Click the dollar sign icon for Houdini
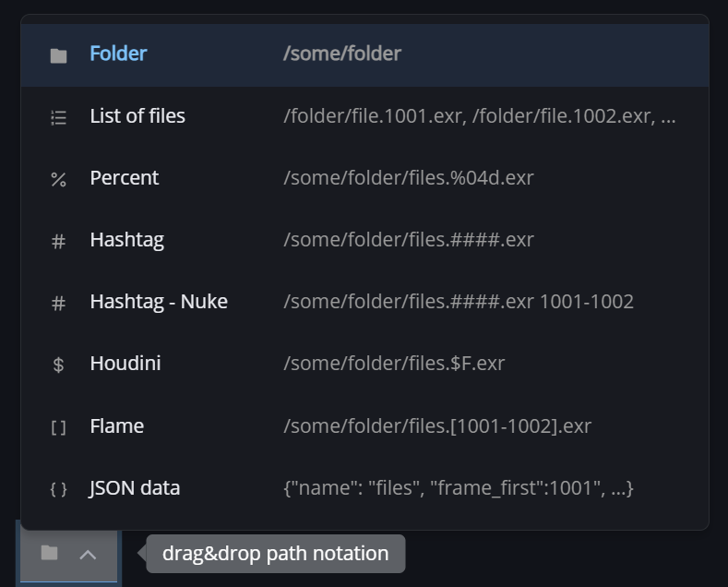Image resolution: width=728 pixels, height=587 pixels. click(58, 365)
